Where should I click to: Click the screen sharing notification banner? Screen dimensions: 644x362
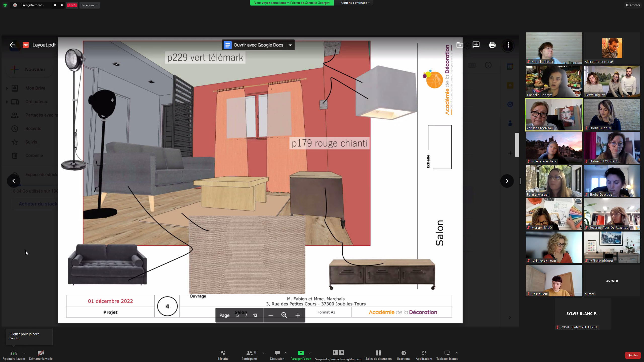tap(292, 3)
